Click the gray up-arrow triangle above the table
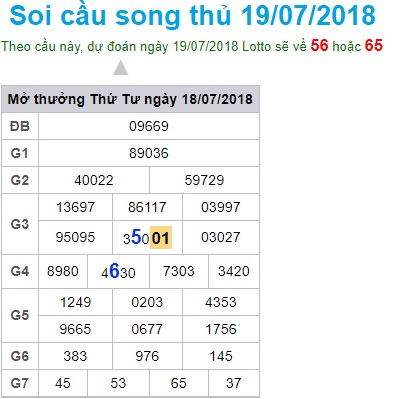The width and height of the screenshot is (395, 399). tap(121, 68)
